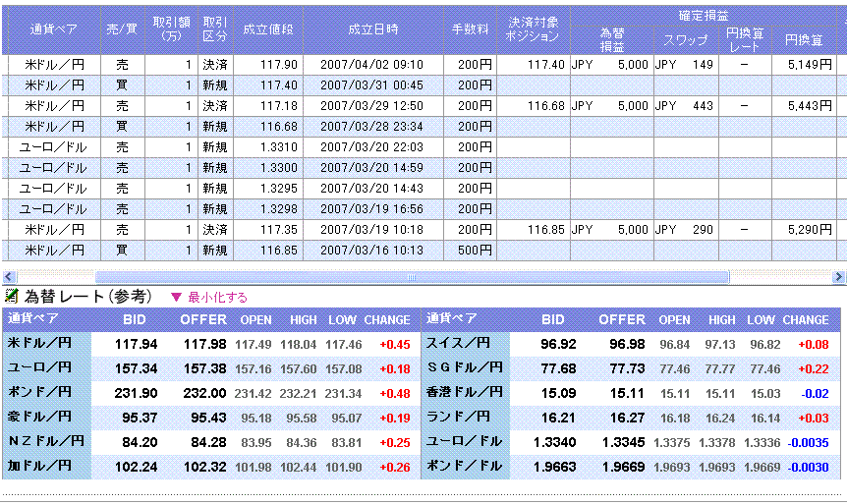
Task: Click the 成立日時 column header
Action: [x=372, y=29]
